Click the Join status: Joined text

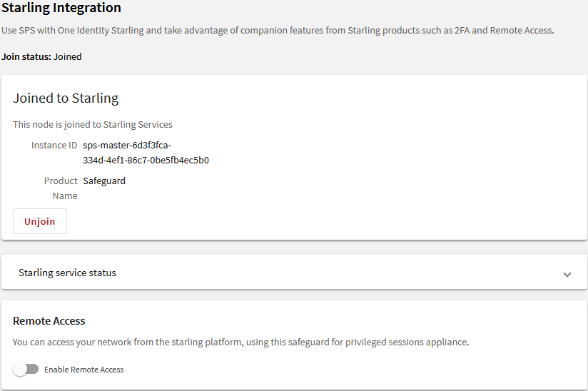41,56
